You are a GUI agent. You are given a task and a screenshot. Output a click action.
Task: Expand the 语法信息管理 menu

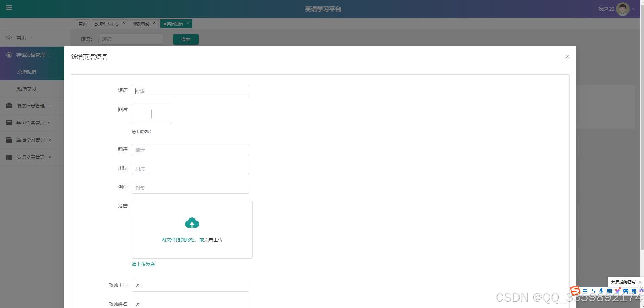coord(32,106)
